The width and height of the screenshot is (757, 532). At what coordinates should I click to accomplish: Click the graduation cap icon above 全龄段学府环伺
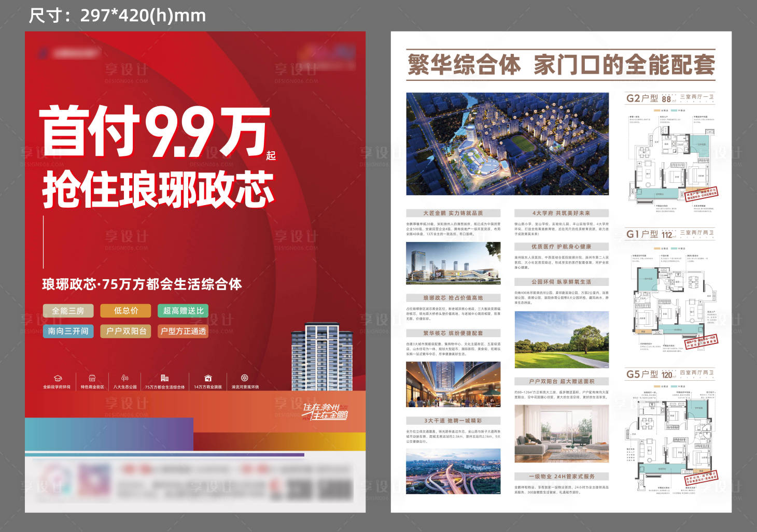point(58,378)
